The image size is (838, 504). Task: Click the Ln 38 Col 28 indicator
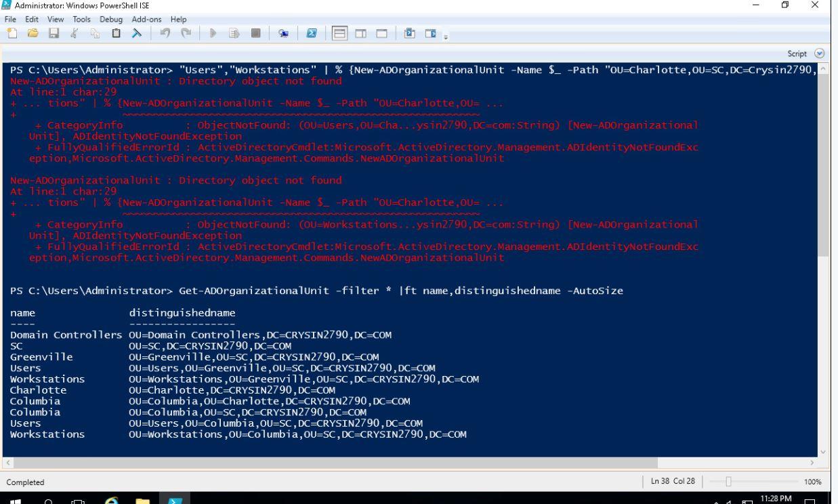[671, 482]
